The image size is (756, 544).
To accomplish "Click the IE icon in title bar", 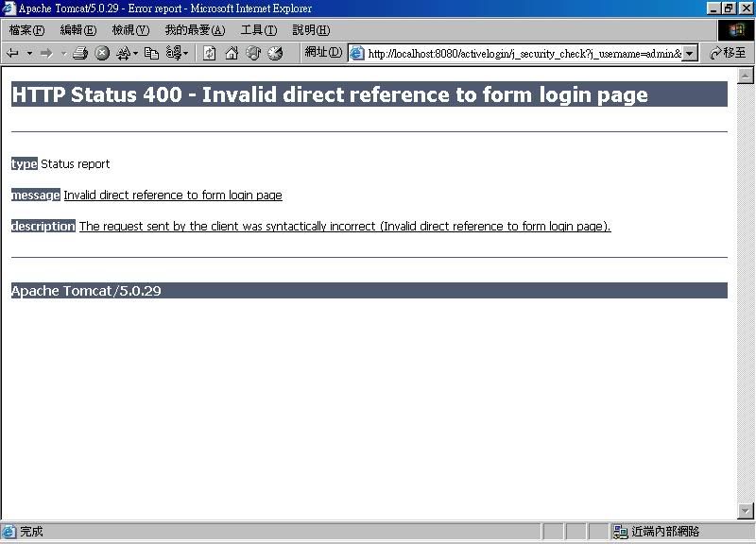I will pos(9,8).
